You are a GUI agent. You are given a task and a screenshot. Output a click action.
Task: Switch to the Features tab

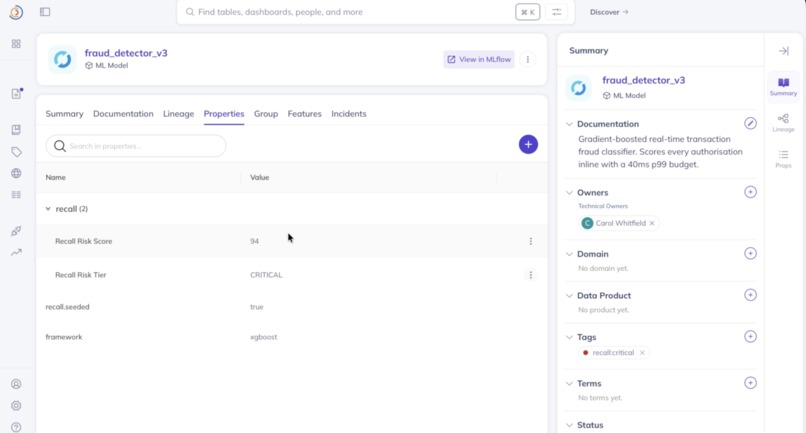coord(304,114)
